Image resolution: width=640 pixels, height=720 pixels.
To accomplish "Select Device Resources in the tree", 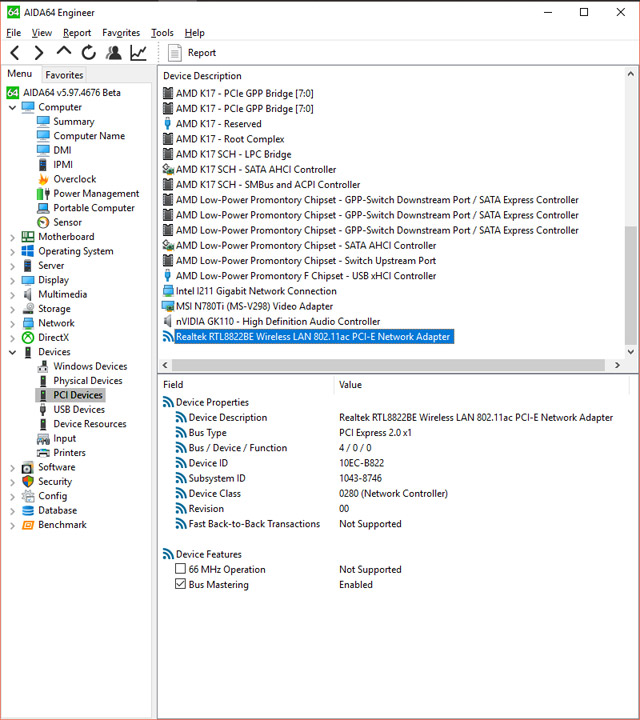I will coord(90,424).
